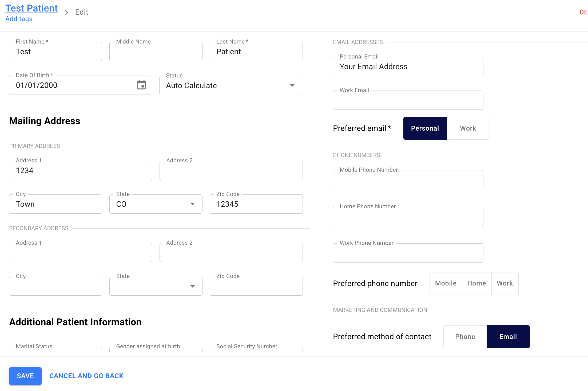Click into the Work Email field
Viewport: 588px width, 391px height.
coord(408,100)
